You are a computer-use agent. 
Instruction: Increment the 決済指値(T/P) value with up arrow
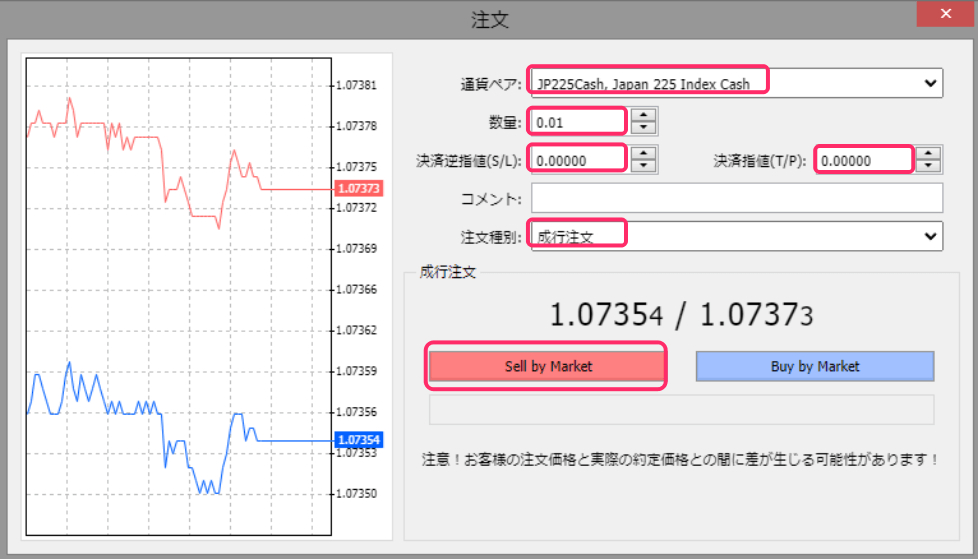point(930,153)
